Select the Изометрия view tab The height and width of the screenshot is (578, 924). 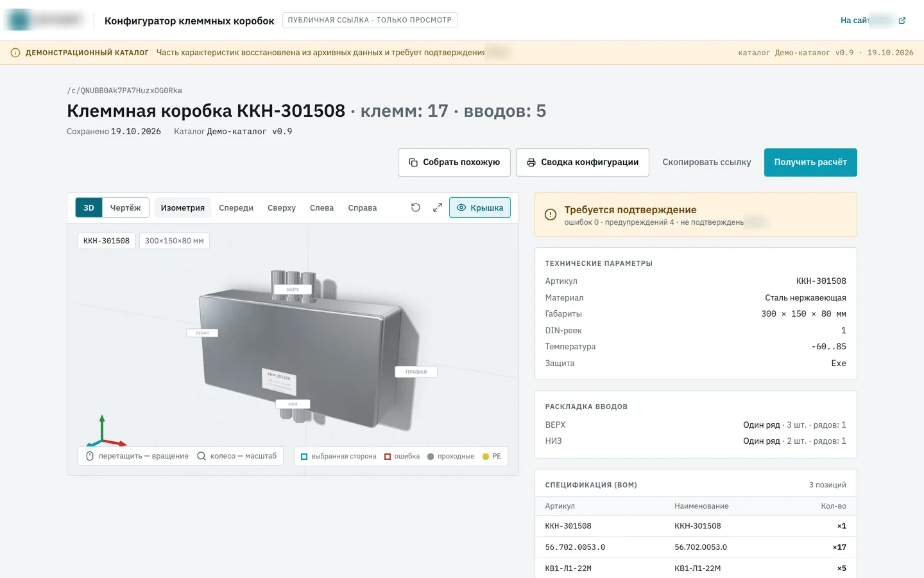tap(183, 207)
